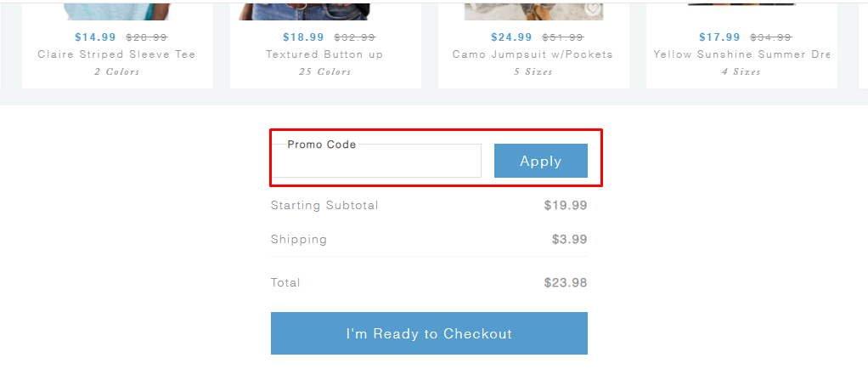Click the '5 Sizes' label under Camo Jumpsuit
The height and width of the screenshot is (375, 868).
click(x=533, y=72)
